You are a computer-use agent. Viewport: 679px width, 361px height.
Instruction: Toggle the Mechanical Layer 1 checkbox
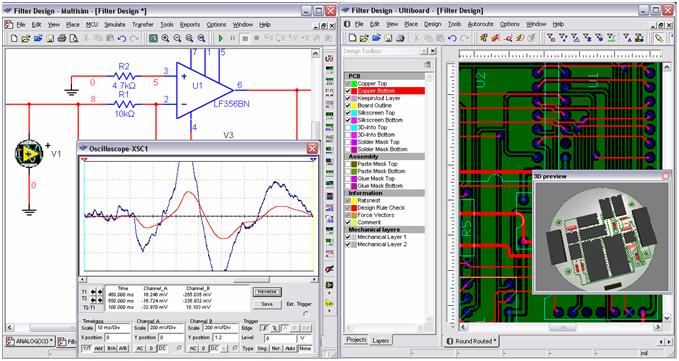pos(348,237)
